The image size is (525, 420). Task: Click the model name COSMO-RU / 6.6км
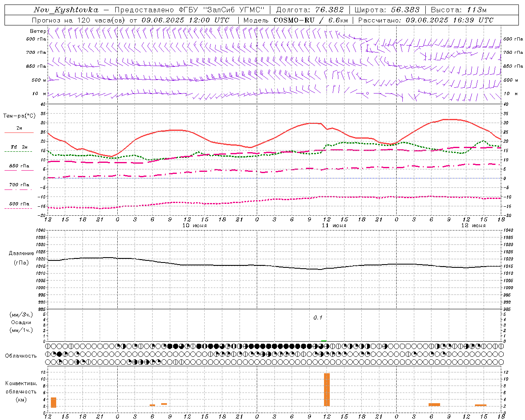click(310, 20)
